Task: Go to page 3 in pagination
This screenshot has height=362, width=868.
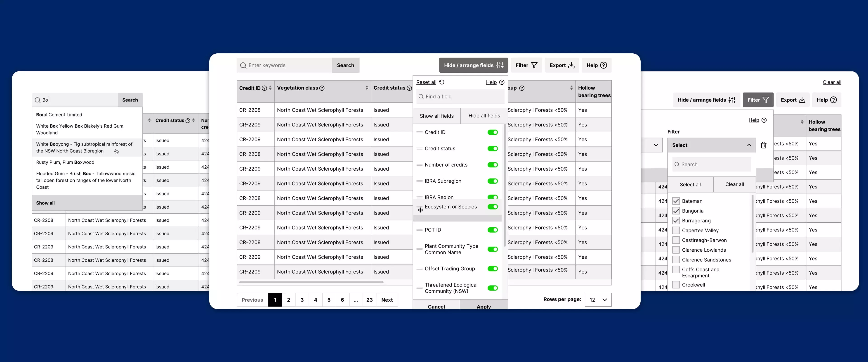Action: (302, 300)
